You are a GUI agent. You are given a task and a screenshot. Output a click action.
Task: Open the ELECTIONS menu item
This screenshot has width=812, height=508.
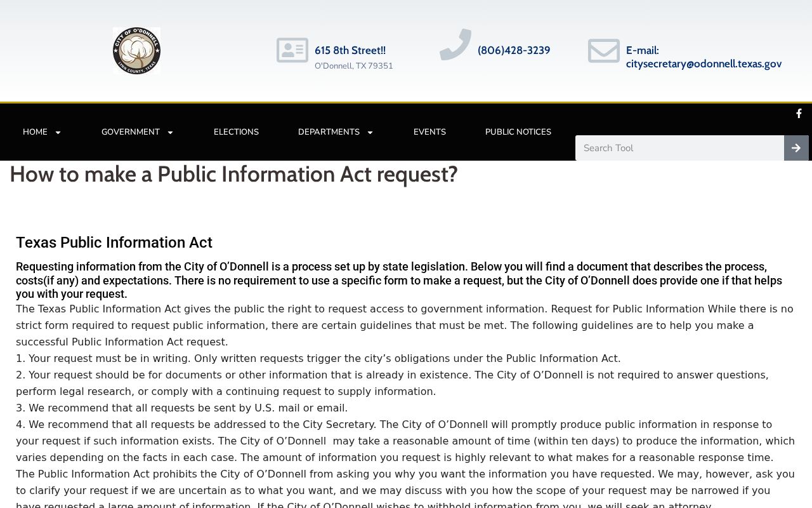236,132
